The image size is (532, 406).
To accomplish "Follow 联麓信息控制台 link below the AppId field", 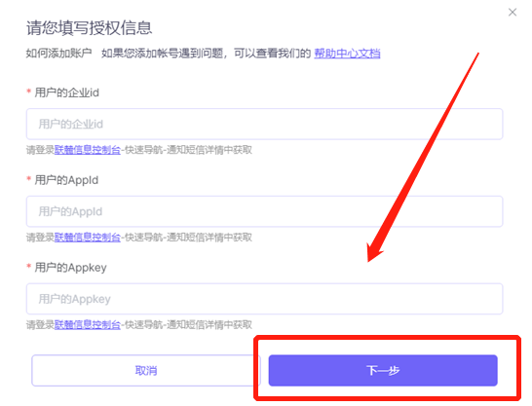I will point(88,238).
